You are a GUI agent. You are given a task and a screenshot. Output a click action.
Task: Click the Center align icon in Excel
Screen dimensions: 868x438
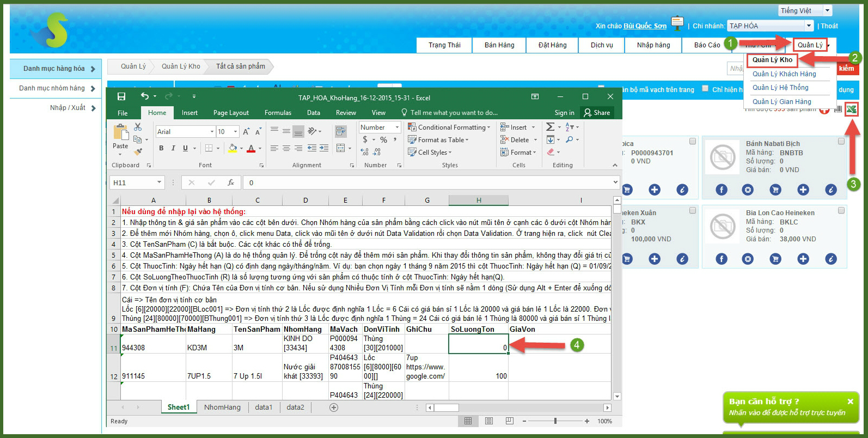286,148
